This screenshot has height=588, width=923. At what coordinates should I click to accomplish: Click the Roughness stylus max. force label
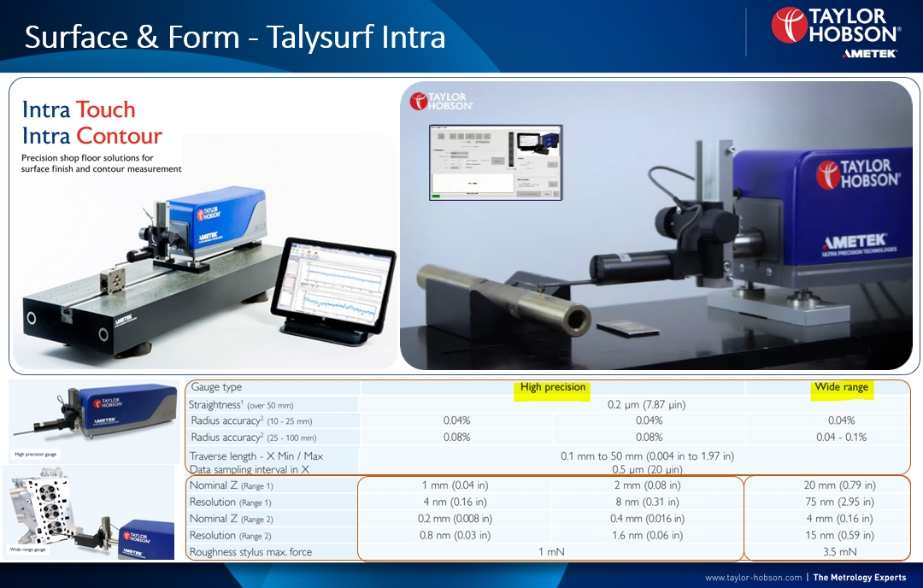[x=250, y=552]
